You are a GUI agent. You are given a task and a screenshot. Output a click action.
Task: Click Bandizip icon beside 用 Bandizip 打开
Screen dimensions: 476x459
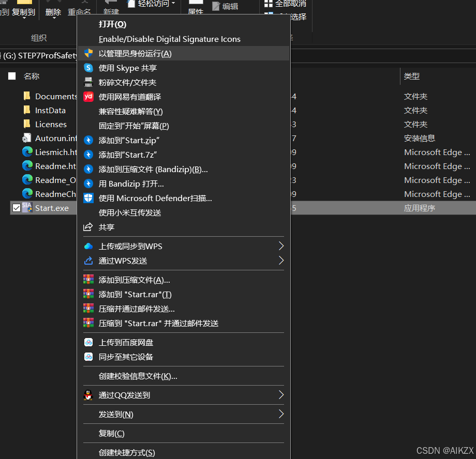point(88,183)
